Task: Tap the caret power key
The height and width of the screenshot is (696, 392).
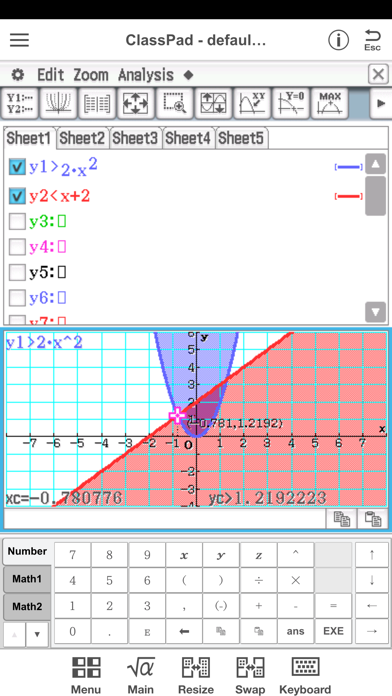Action: point(296,555)
